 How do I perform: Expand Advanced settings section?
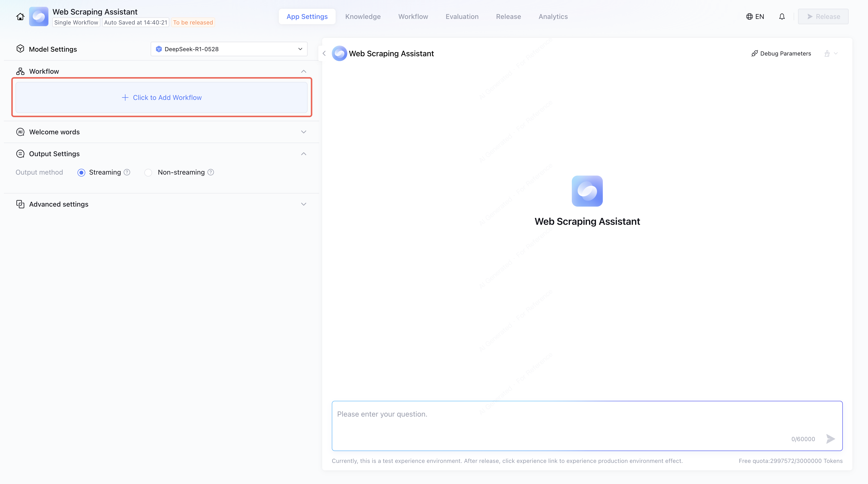[303, 204]
